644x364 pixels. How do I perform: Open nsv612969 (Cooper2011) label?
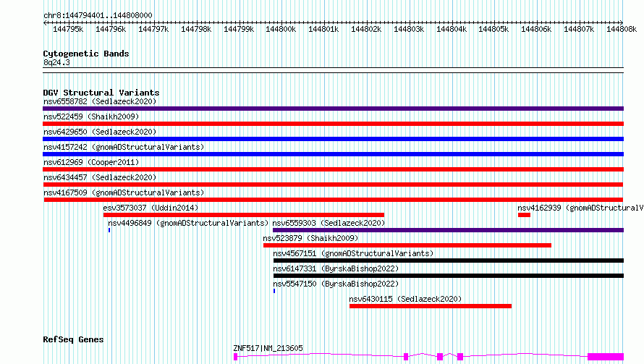91,162
